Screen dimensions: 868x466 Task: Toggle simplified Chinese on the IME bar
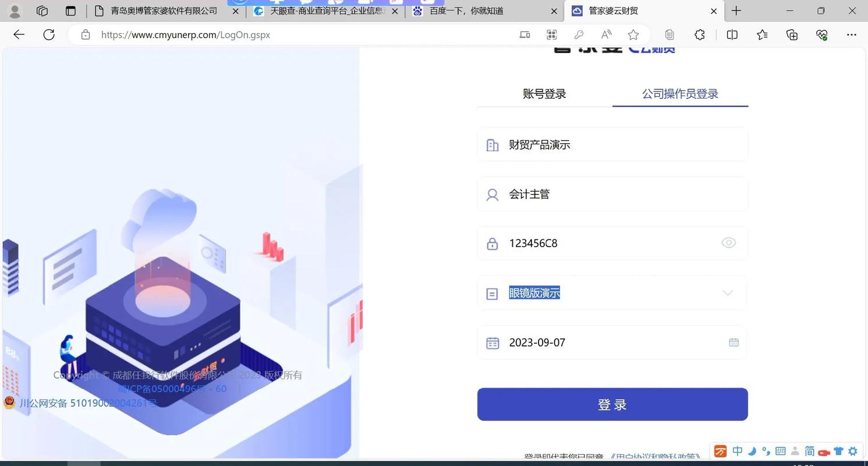click(809, 451)
